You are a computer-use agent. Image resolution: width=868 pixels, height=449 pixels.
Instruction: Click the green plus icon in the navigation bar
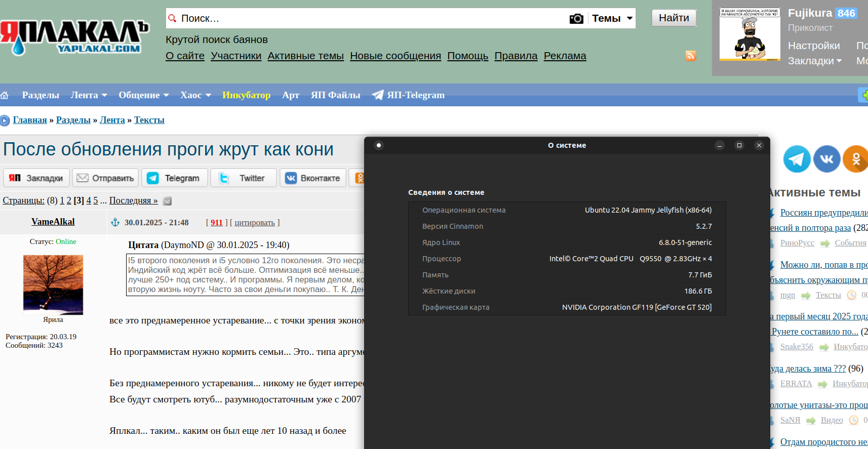pos(863,95)
